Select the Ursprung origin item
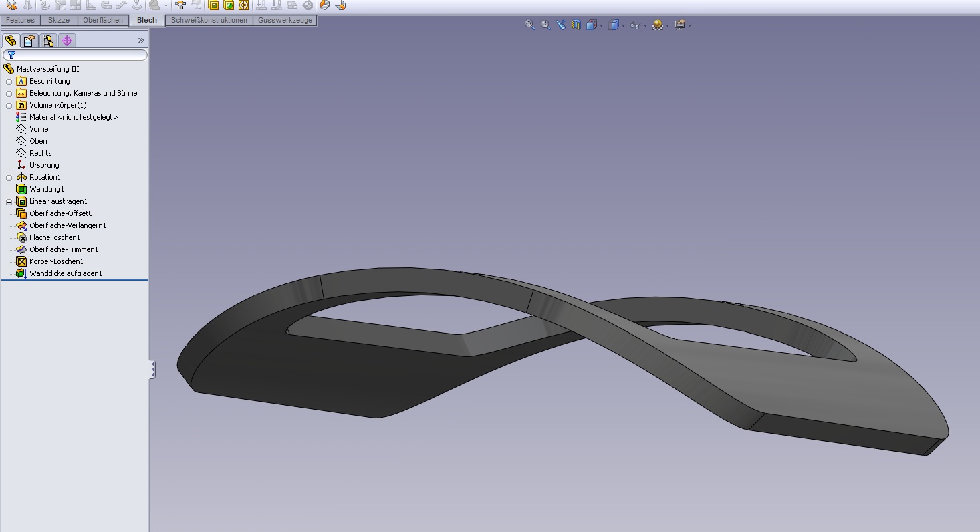 pyautogui.click(x=44, y=165)
